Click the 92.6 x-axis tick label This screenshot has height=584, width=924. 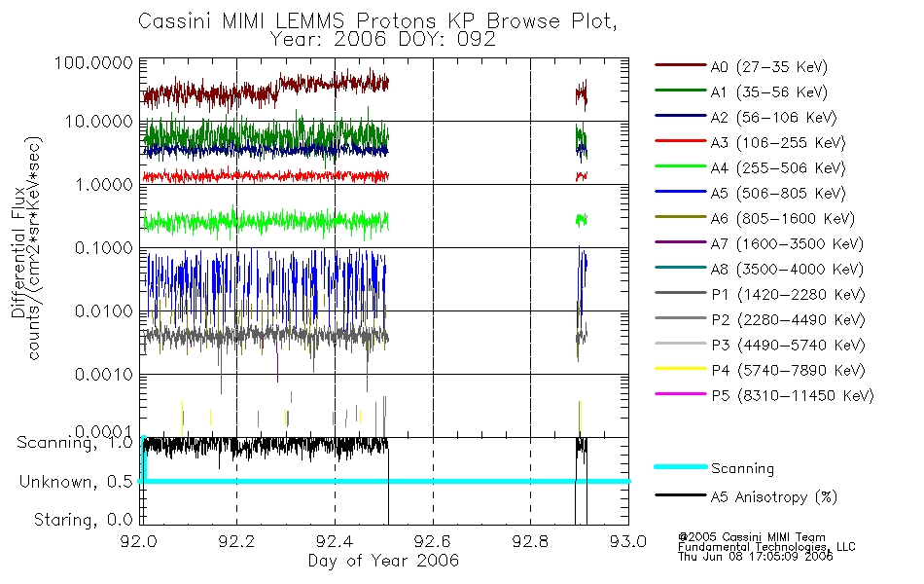click(433, 541)
